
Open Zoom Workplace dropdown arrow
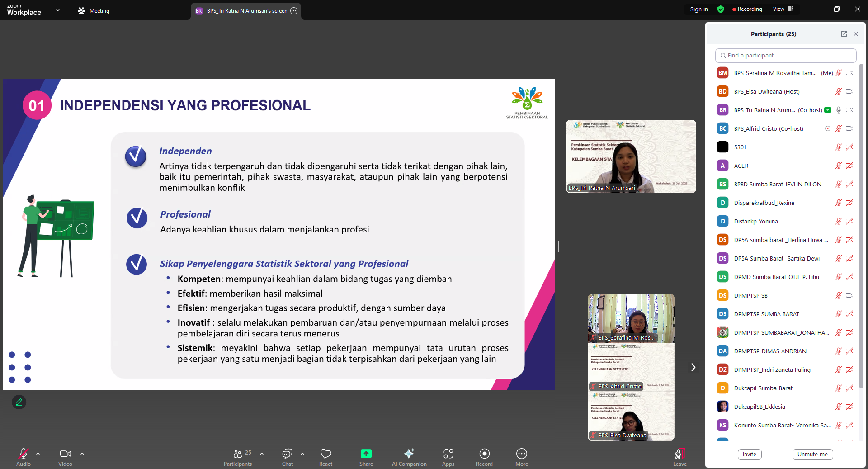pyautogui.click(x=58, y=10)
